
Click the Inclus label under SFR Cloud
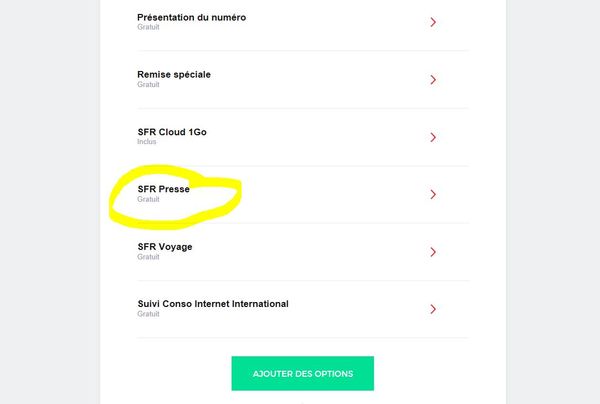click(x=147, y=142)
